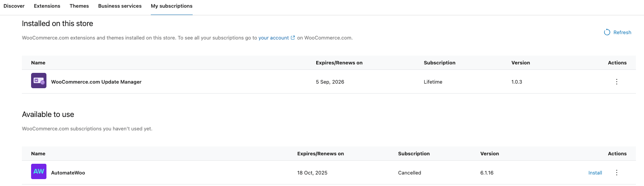Open the three-dot menu for AutomateWoo
This screenshot has height=186, width=644.
(617, 173)
